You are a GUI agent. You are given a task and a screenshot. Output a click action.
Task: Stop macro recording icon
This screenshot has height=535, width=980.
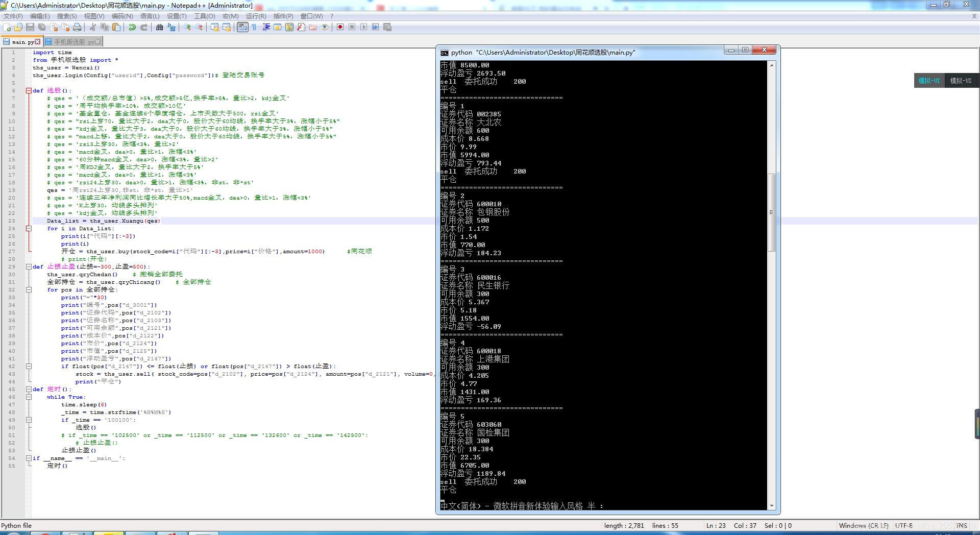pyautogui.click(x=352, y=27)
